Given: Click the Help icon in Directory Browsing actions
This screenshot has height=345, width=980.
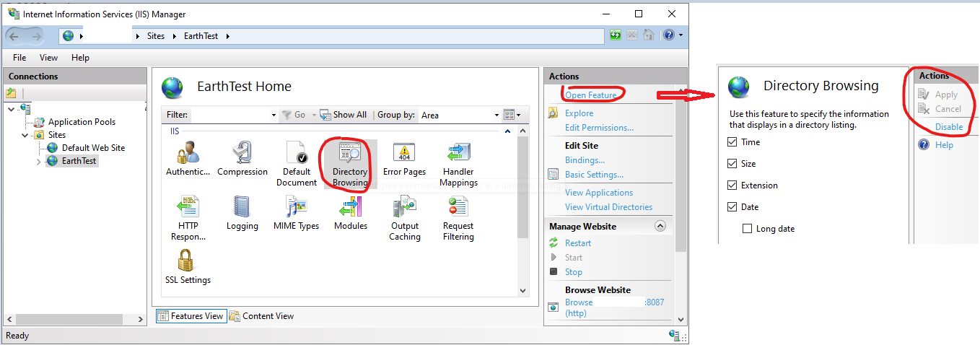Looking at the screenshot, I should (924, 144).
